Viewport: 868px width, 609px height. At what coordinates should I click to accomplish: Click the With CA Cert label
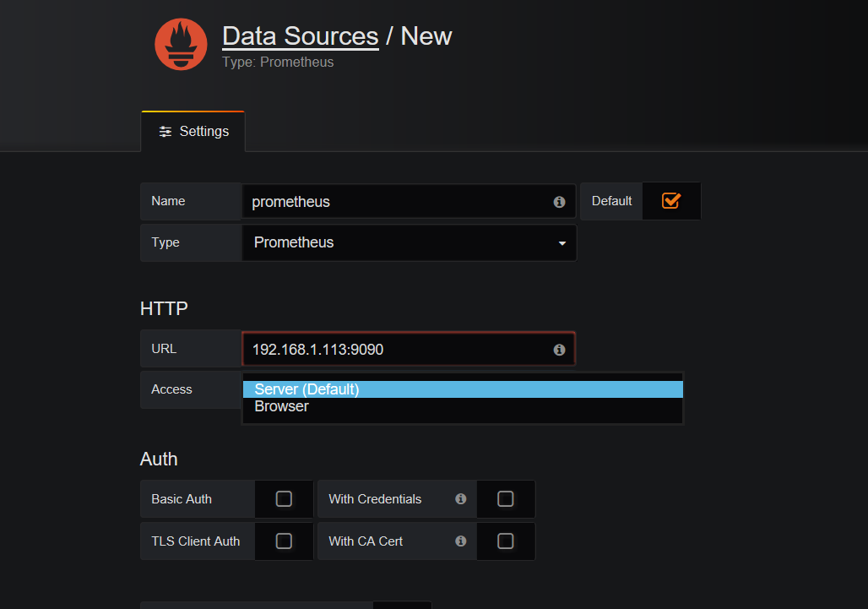point(366,541)
